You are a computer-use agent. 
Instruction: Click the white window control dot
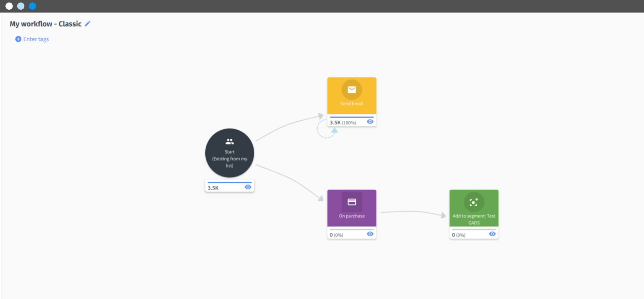pyautogui.click(x=9, y=6)
